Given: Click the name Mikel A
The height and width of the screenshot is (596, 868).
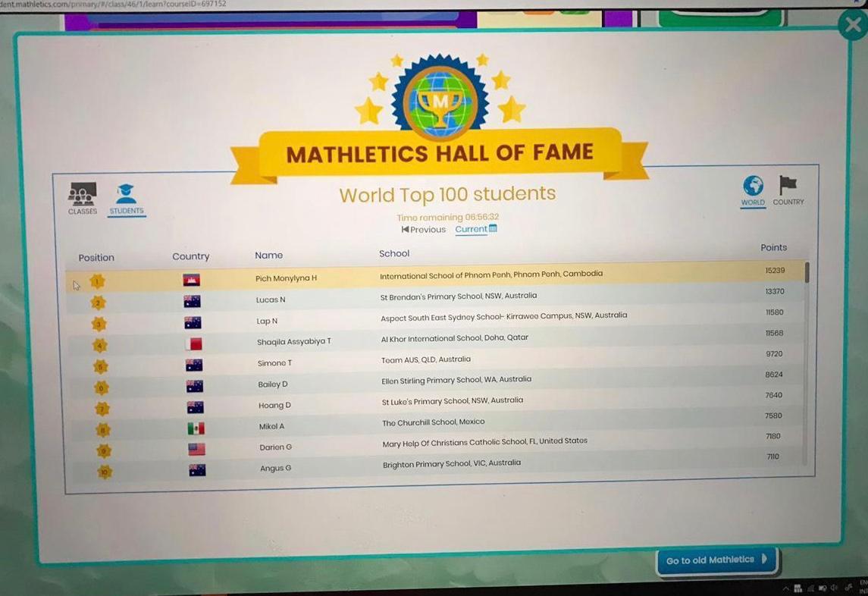Looking at the screenshot, I should [x=272, y=426].
